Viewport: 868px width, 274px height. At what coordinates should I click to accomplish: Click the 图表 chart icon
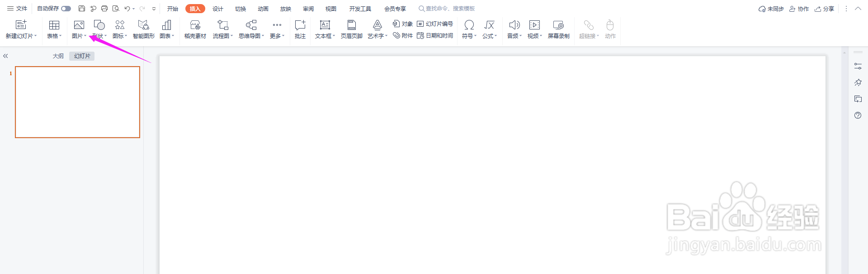click(166, 25)
